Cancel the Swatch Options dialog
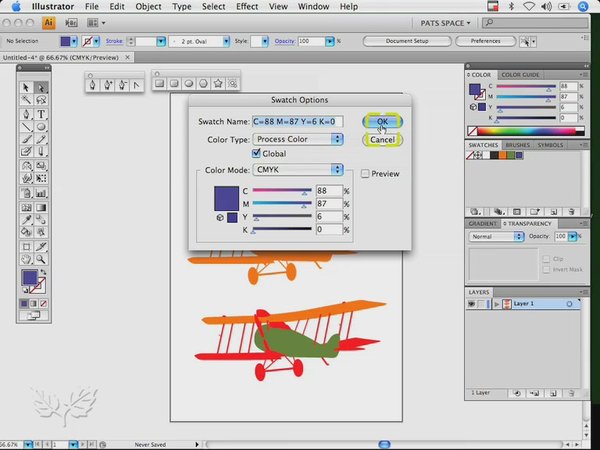 pos(382,140)
